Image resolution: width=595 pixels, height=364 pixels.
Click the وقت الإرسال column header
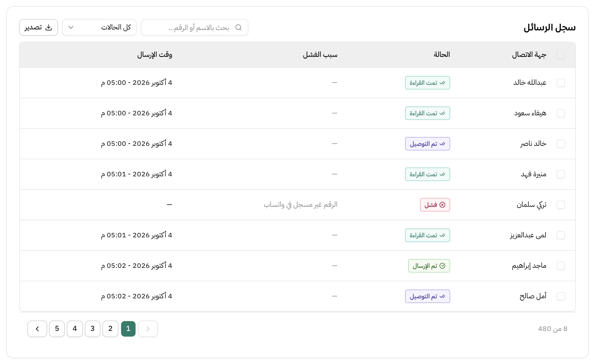coord(155,55)
